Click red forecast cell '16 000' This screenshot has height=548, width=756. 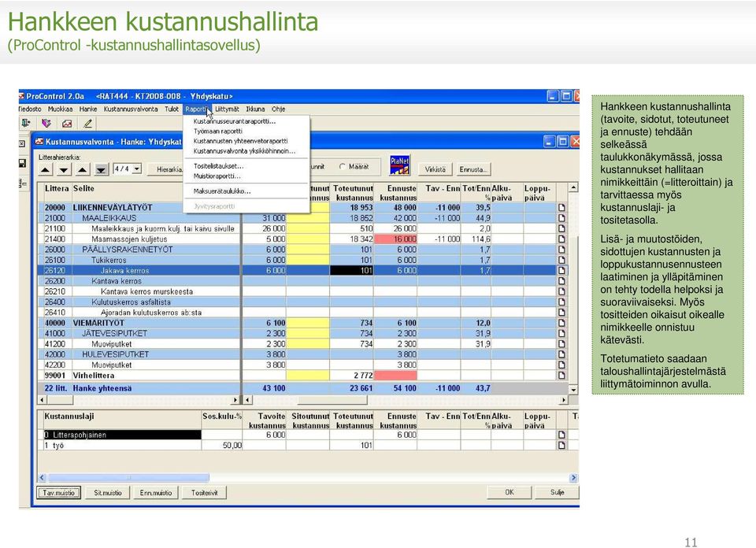395,239
